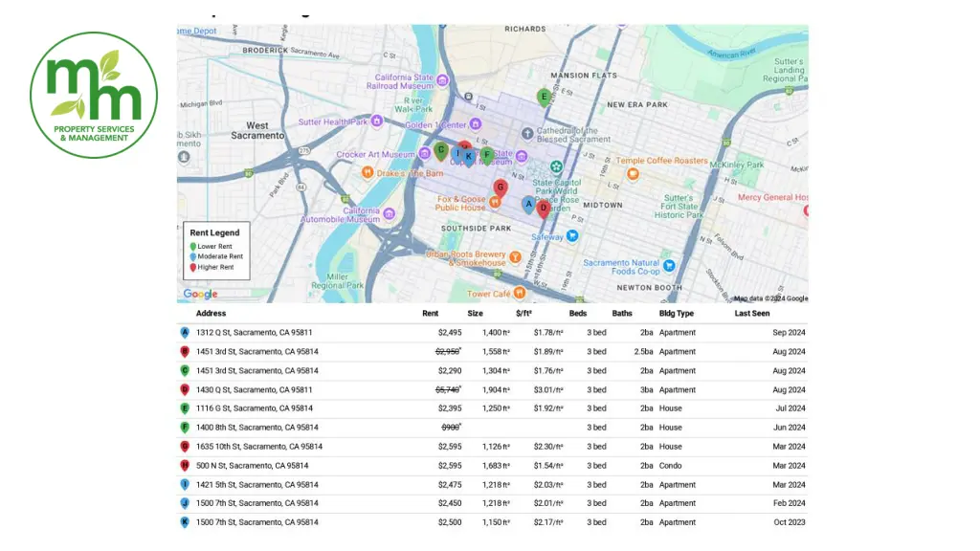
Task: Click the Condo building type cell
Action: coord(670,466)
